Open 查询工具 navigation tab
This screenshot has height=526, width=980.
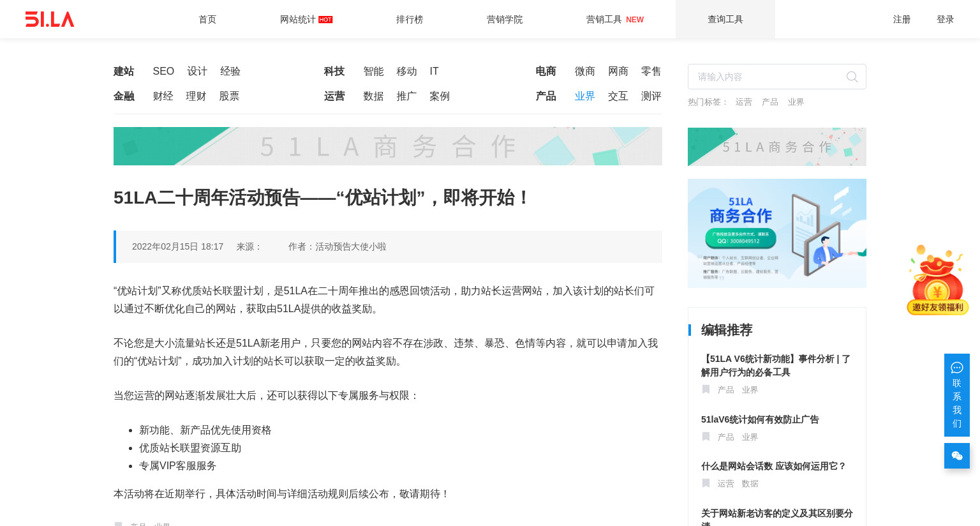pyautogui.click(x=725, y=19)
